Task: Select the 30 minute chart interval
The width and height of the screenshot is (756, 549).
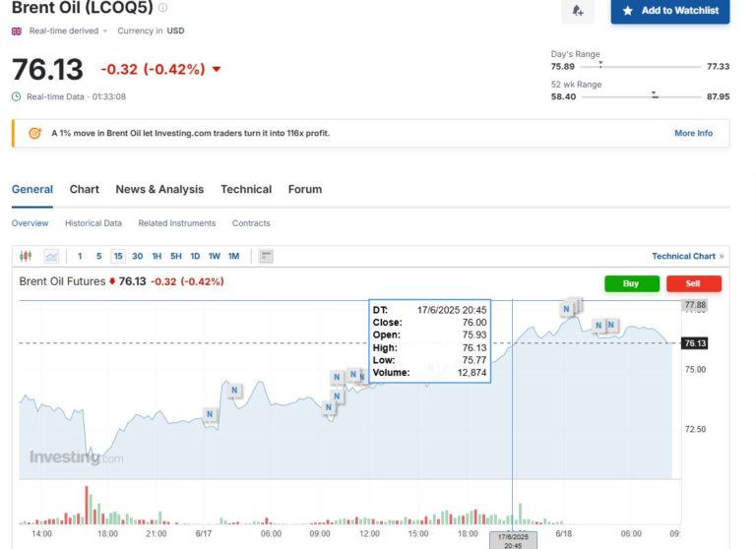Action: (138, 256)
